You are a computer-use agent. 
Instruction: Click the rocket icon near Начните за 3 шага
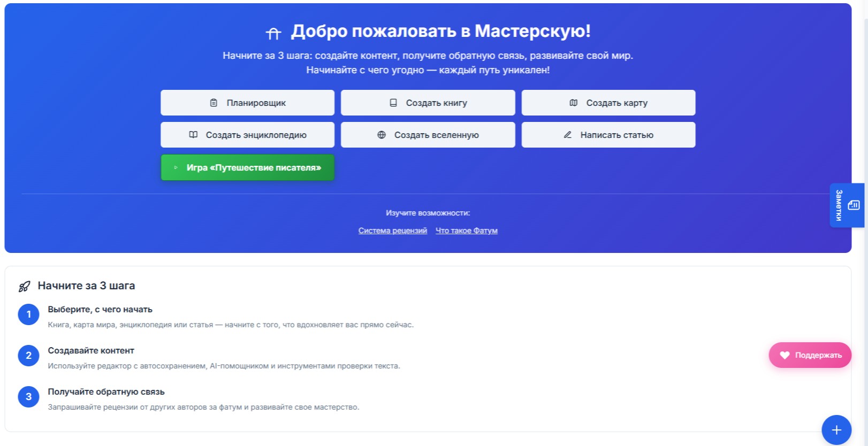(x=25, y=287)
